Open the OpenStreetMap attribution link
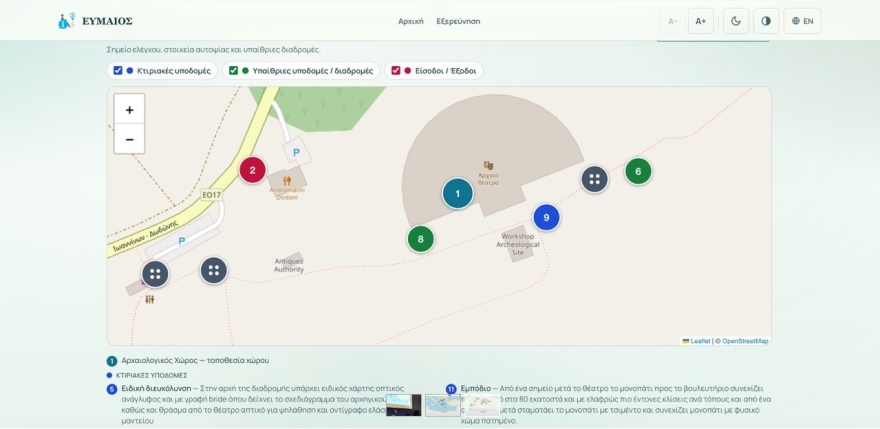The width and height of the screenshot is (880, 429). [745, 341]
